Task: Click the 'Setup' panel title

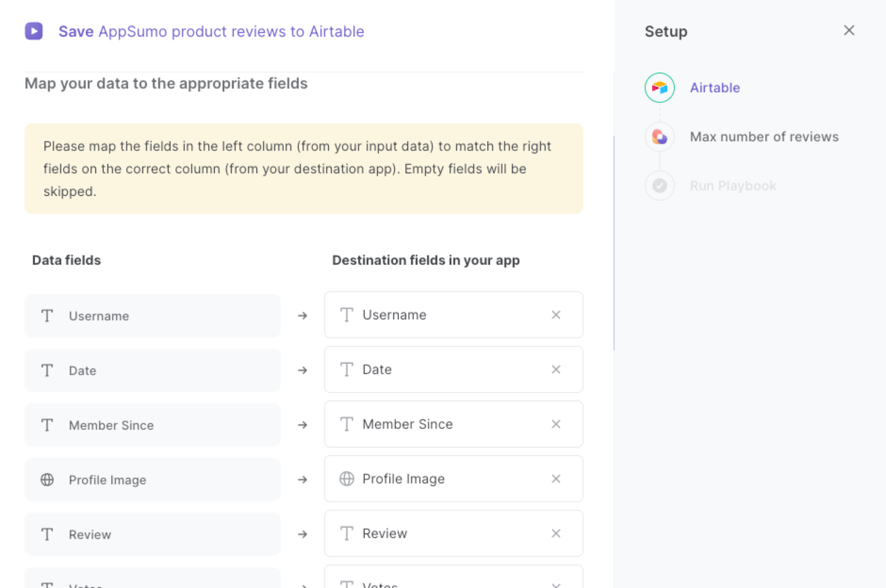Action: [x=666, y=32]
